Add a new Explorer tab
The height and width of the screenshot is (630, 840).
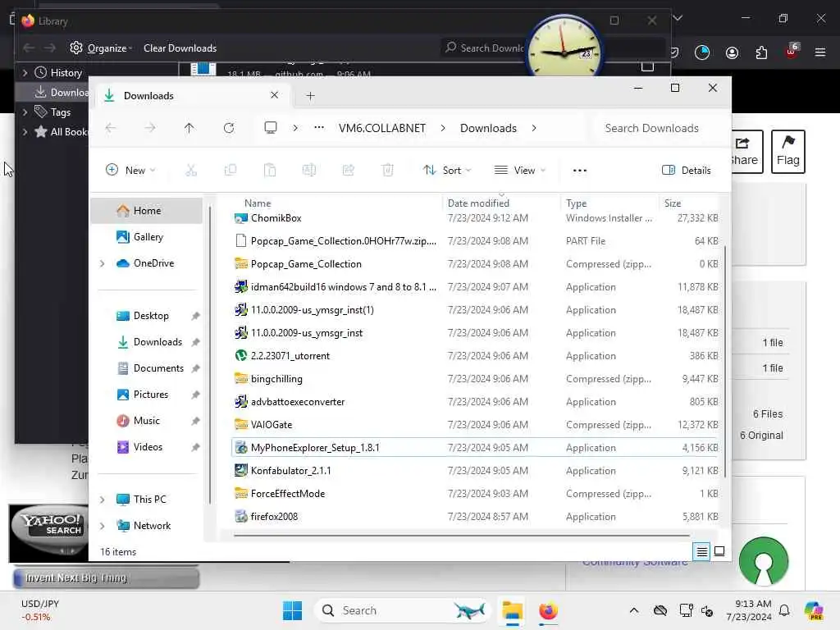310,96
